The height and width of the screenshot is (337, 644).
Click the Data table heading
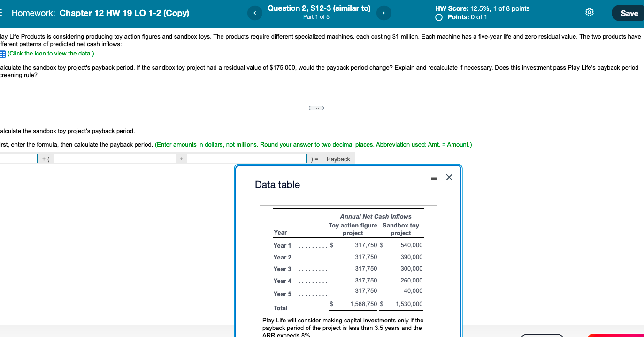(x=277, y=185)
